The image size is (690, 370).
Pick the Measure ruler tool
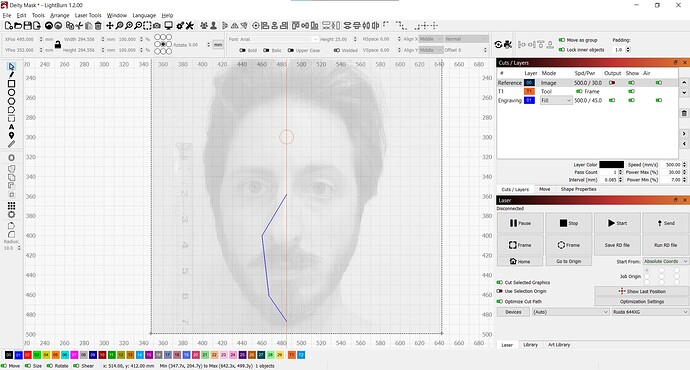[11, 144]
